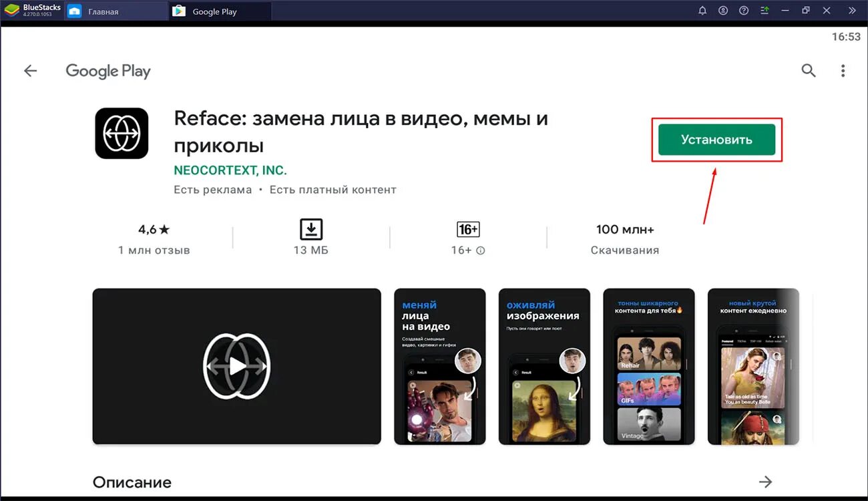Open the Google Play search
This screenshot has height=501, width=868.
809,71
